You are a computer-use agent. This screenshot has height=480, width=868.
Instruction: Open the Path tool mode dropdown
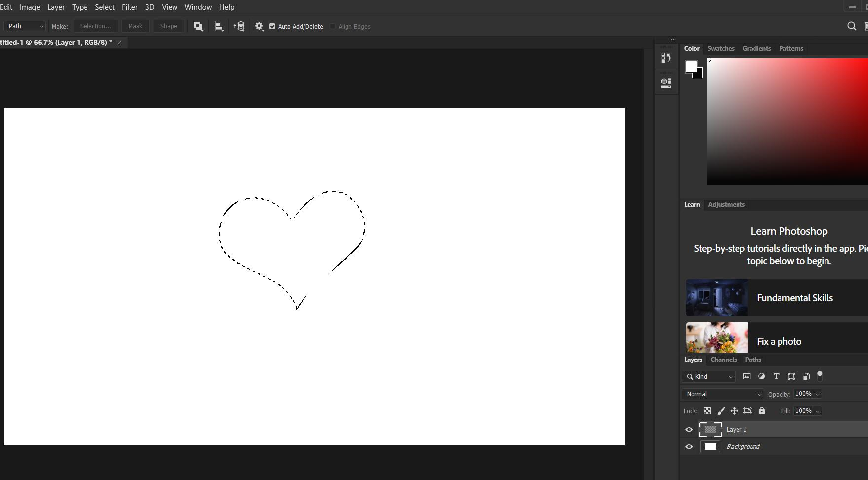point(25,26)
